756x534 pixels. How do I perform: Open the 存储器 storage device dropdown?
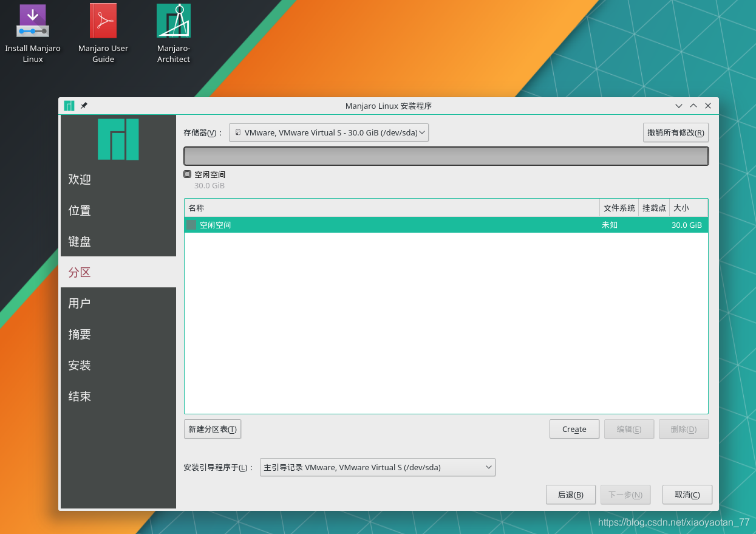point(329,132)
